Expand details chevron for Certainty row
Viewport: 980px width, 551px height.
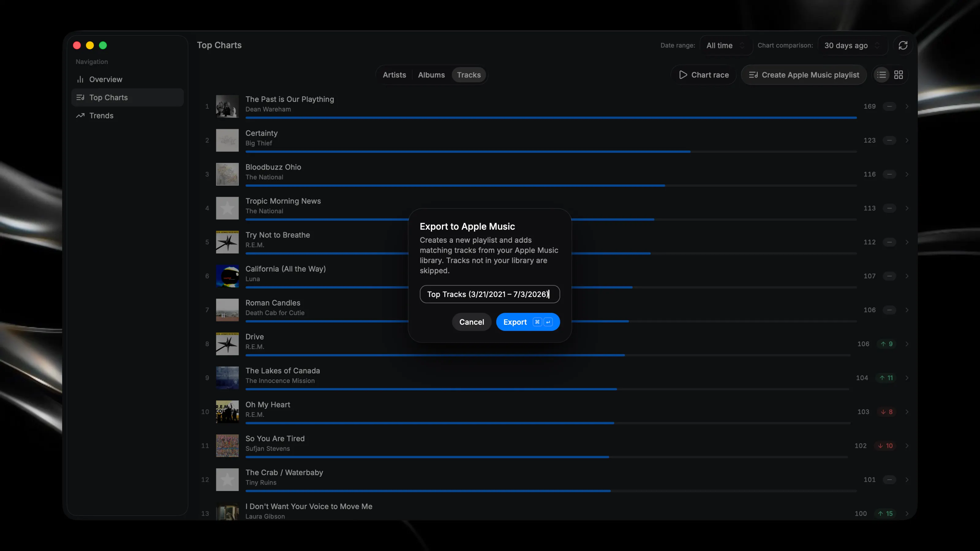point(907,140)
